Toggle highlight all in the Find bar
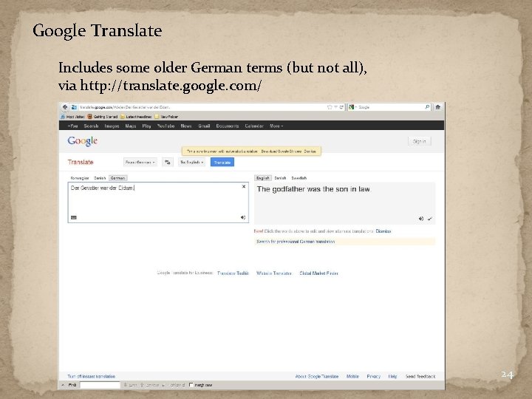Screen dimensions: 532x399 coord(174,385)
